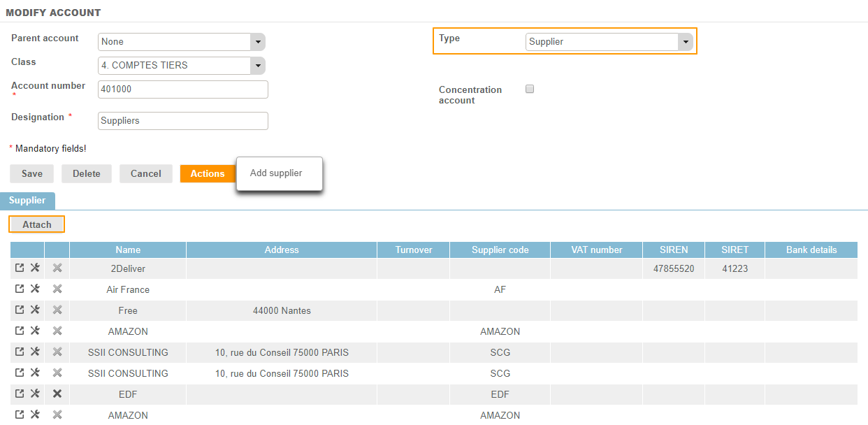Click the tools icon for Air France

click(x=35, y=289)
